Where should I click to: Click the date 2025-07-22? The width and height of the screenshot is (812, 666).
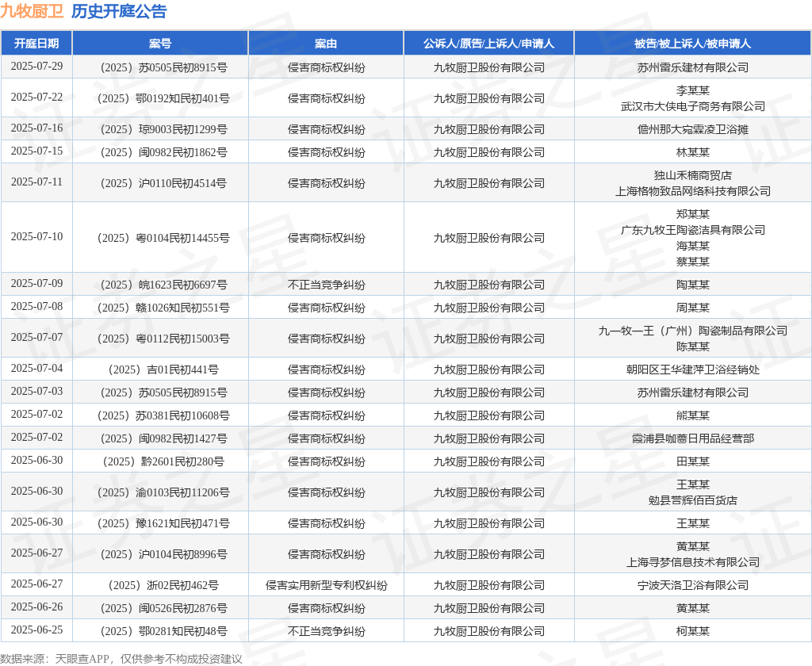click(36, 98)
